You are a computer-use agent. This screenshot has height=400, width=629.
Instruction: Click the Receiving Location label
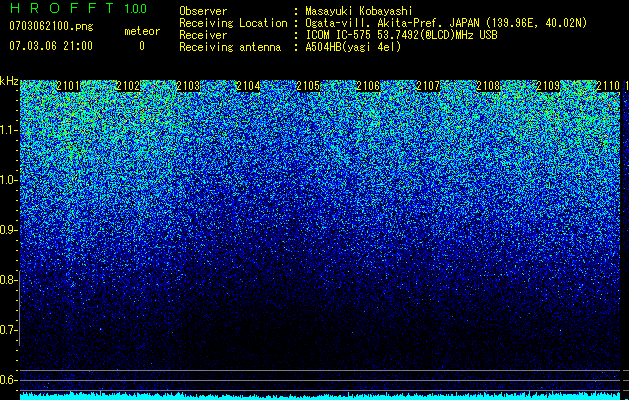coord(233,23)
